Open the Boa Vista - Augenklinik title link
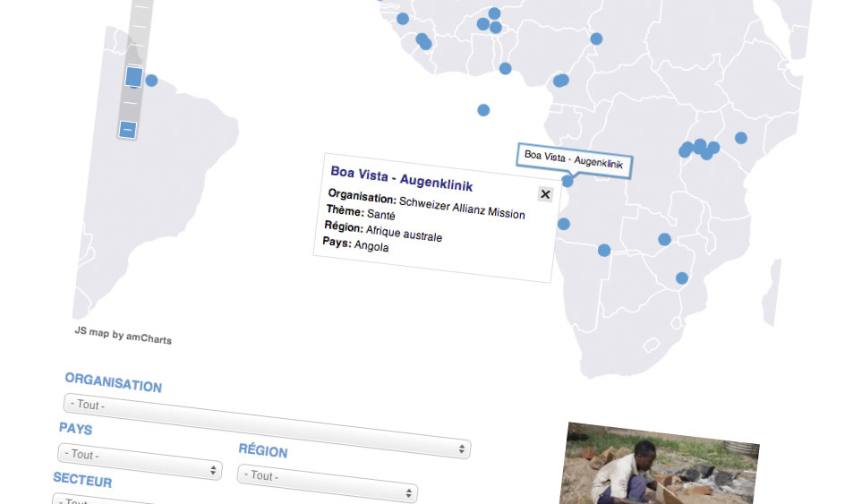The image size is (853, 504). click(402, 178)
